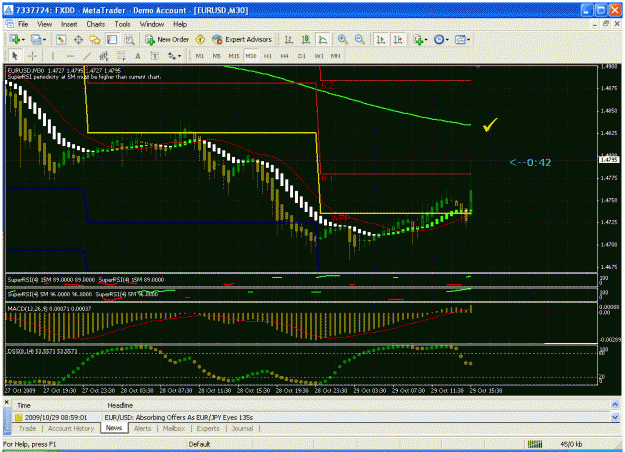Switch to H1 timeframe
Viewport: 625px width, 452px height.
[x=268, y=56]
